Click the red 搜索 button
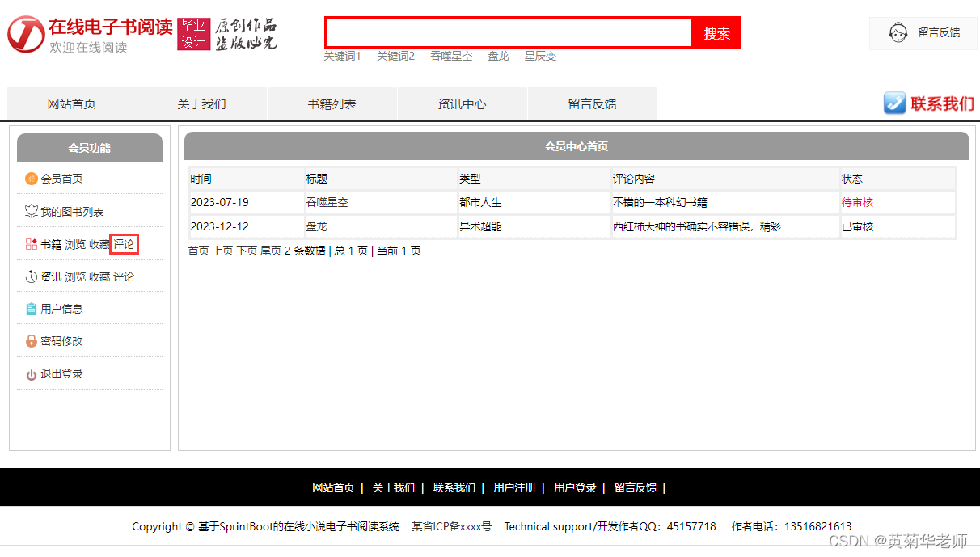 [716, 33]
